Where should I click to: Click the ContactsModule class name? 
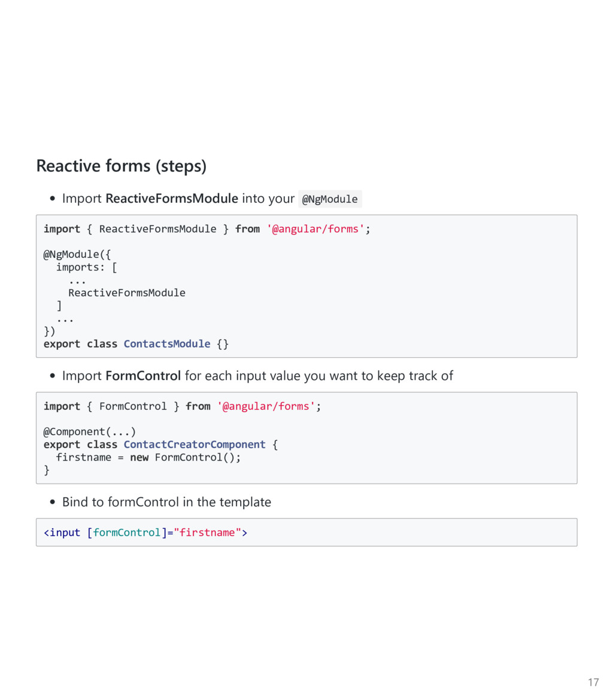click(x=167, y=344)
